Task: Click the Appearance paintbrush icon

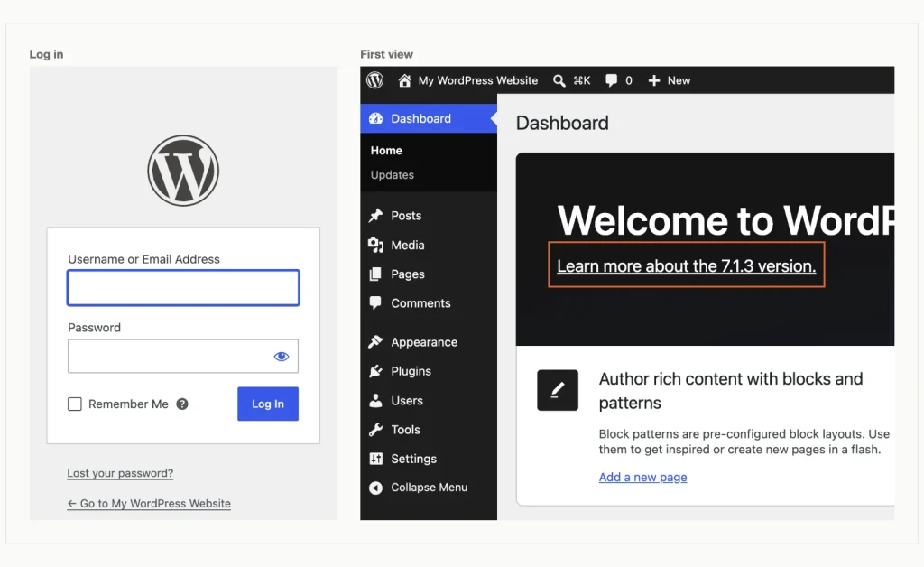Action: pyautogui.click(x=376, y=342)
